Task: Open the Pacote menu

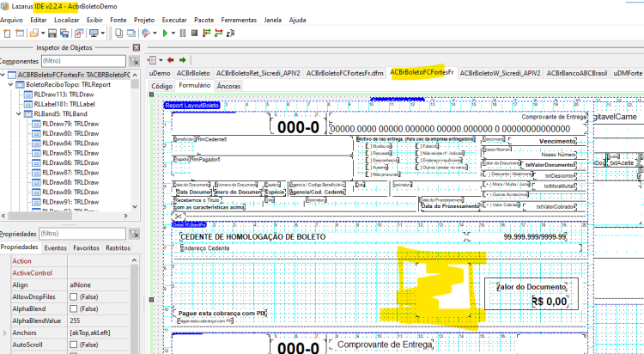Action: [x=204, y=20]
